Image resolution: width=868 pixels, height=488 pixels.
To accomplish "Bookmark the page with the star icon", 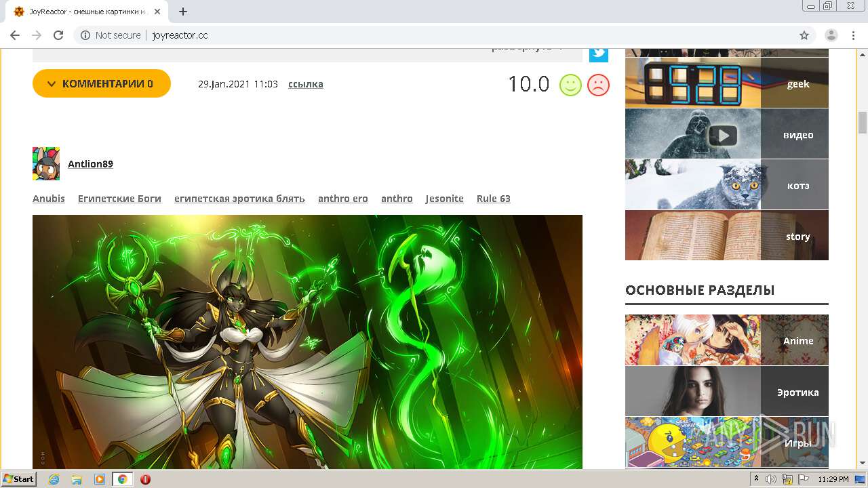I will [804, 35].
